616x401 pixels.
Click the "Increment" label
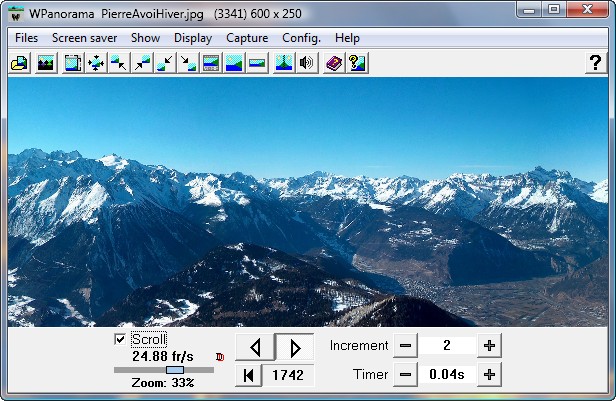[x=359, y=346]
